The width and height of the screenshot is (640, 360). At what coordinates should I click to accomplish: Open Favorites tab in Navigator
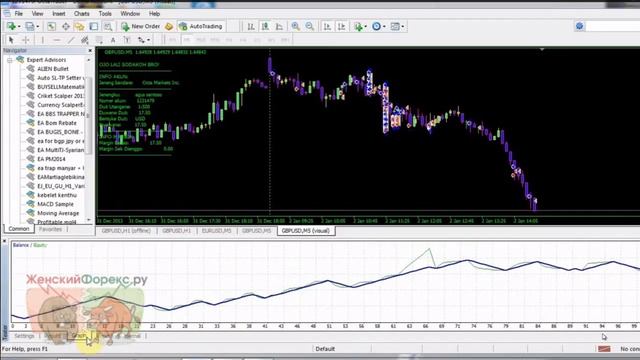coord(50,229)
